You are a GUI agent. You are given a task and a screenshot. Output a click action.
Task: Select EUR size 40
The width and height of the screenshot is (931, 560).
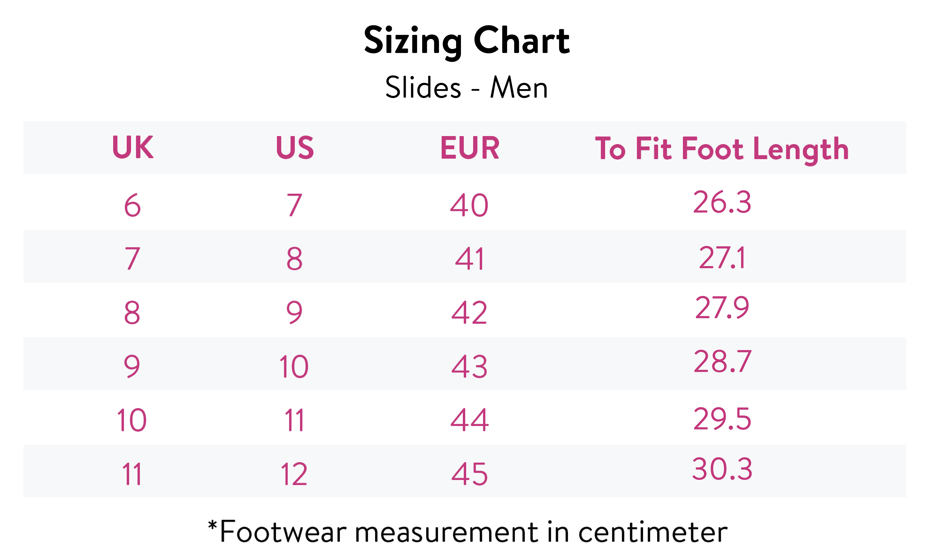click(x=469, y=206)
